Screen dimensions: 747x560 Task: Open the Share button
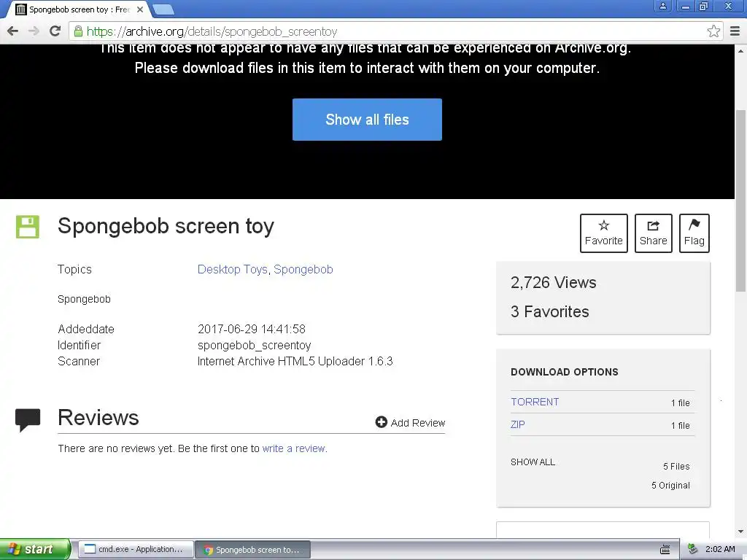point(653,233)
